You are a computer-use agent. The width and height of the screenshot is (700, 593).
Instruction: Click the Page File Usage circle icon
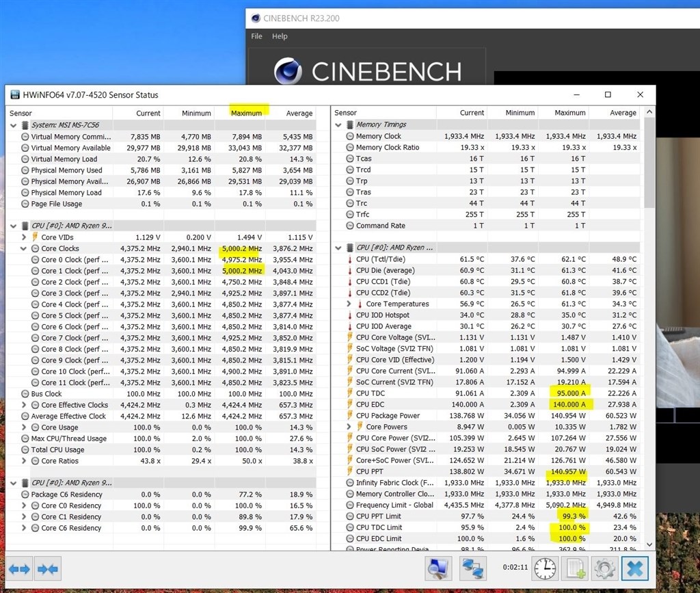pos(25,204)
